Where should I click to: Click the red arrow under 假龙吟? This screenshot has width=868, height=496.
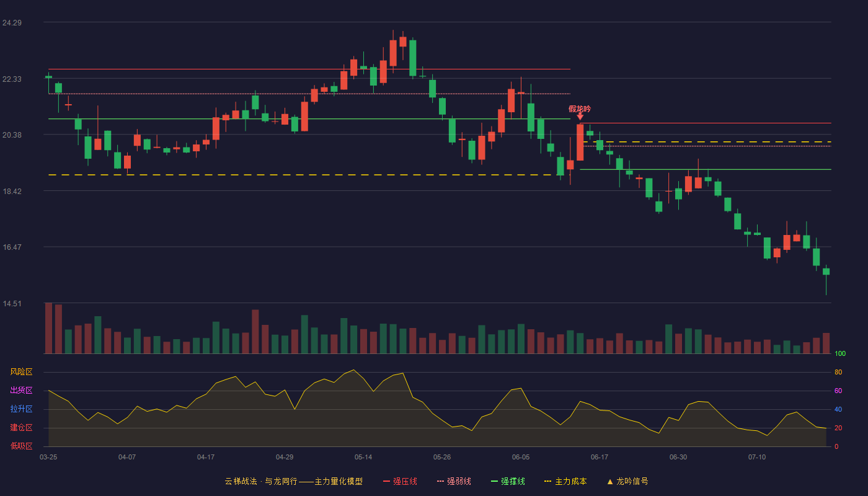coord(580,117)
